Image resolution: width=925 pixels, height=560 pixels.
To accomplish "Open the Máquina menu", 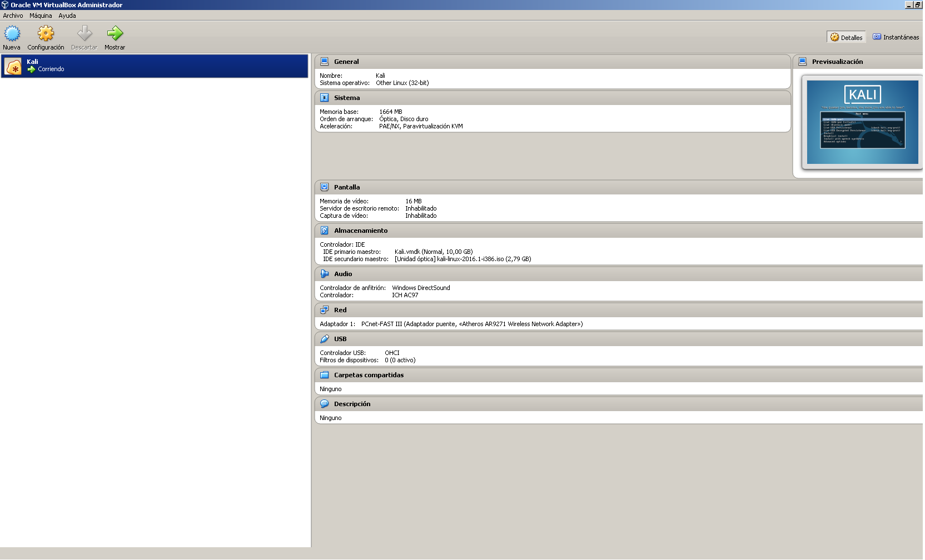I will click(41, 16).
